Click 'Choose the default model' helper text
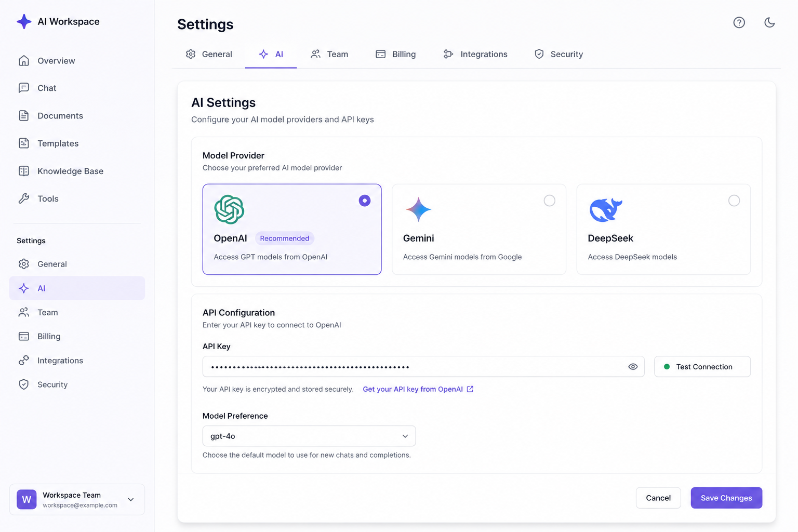798x532 pixels. [307, 455]
